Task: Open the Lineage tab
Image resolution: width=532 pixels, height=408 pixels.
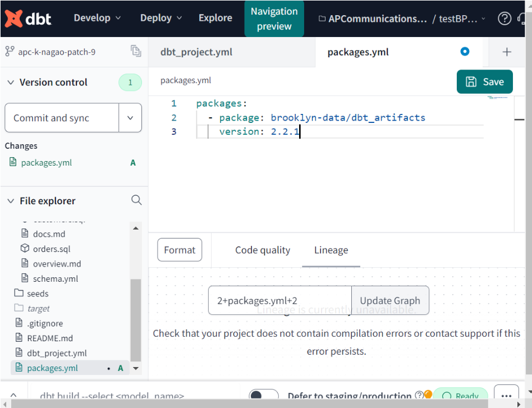Action: click(x=331, y=250)
